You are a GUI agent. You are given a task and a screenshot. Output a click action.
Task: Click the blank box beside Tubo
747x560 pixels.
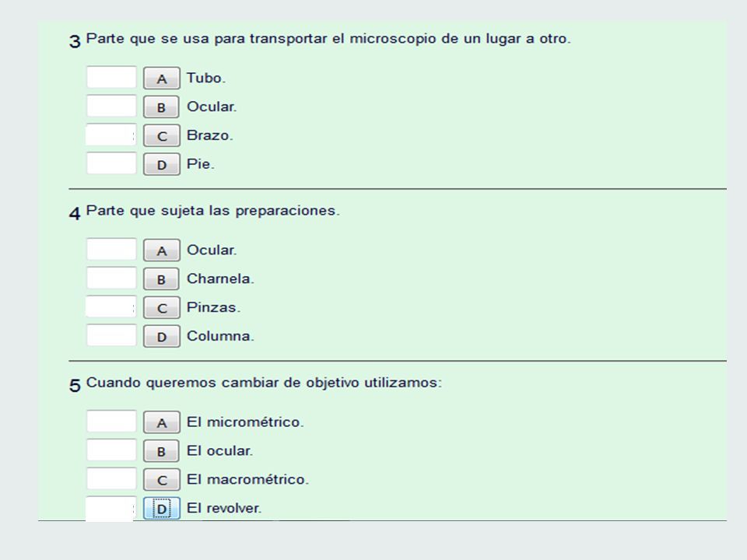(x=111, y=77)
